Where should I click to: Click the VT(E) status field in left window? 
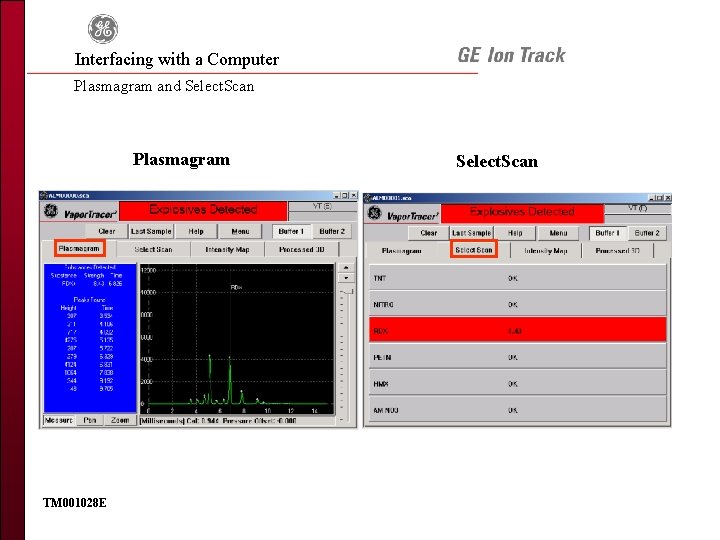click(x=323, y=206)
